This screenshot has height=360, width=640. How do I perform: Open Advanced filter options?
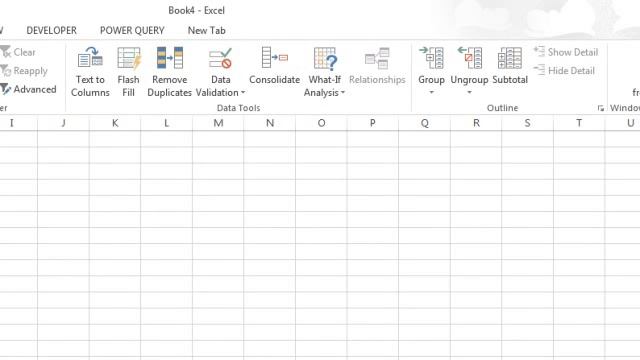tap(28, 89)
